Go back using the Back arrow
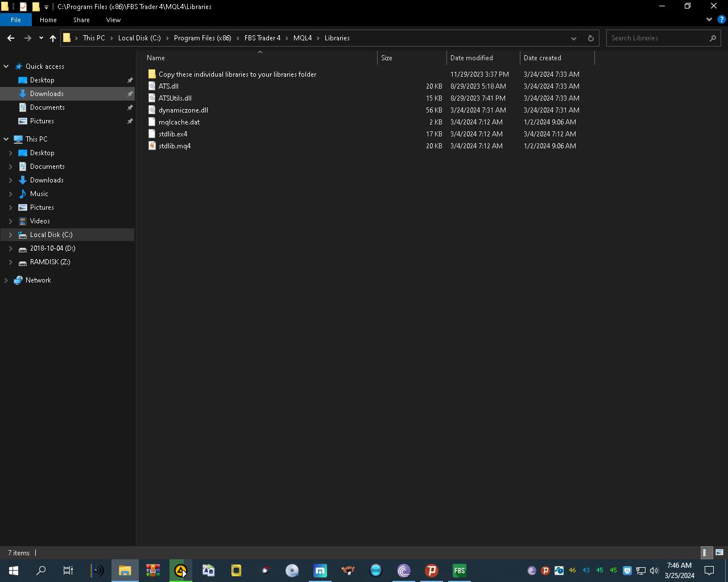Viewport: 728px width, 582px height. [11, 38]
